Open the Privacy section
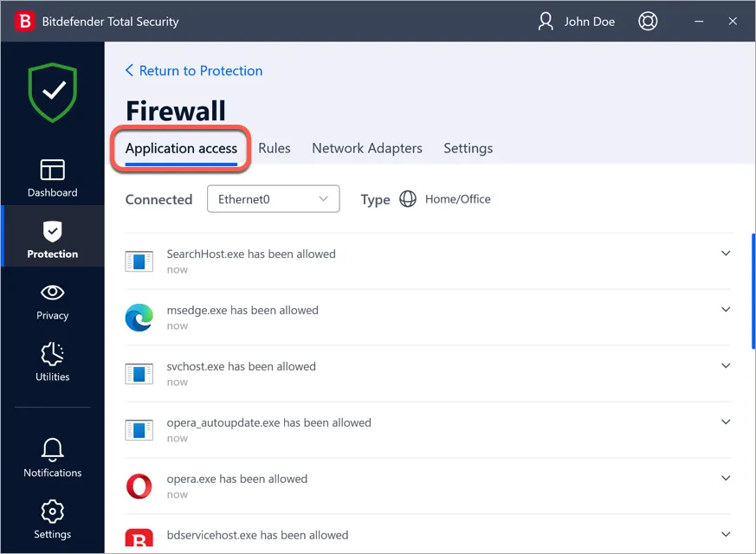Viewport: 756px width, 554px height. (x=52, y=301)
